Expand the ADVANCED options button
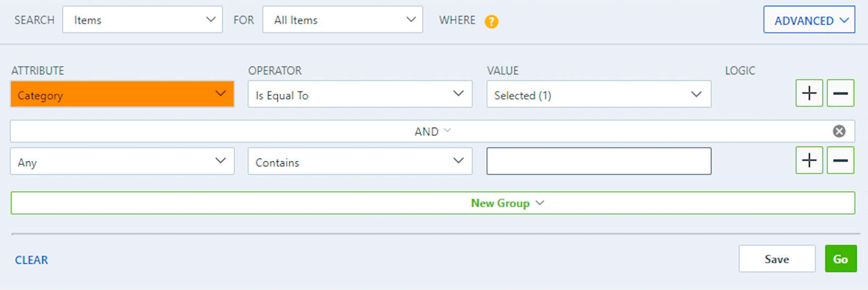Viewport: 868px width, 290px height. (809, 20)
